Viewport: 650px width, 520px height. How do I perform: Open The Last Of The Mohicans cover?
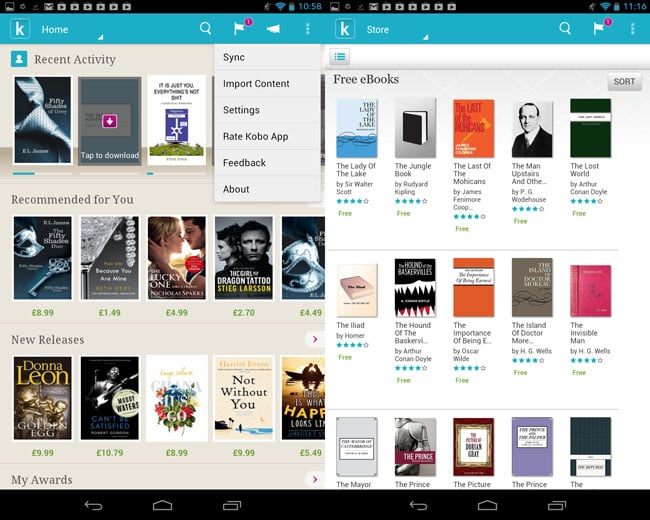(x=473, y=128)
